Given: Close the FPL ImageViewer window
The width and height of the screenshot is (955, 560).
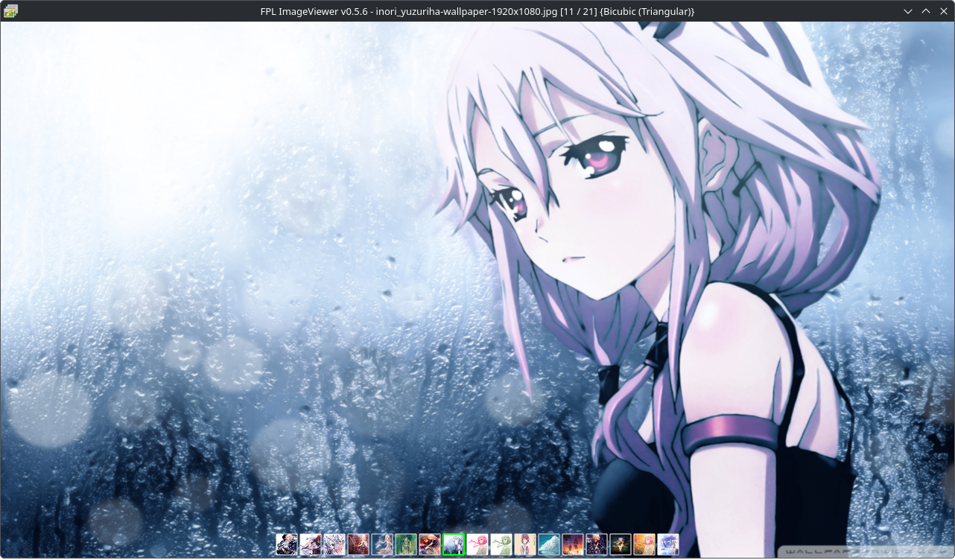Looking at the screenshot, I should (944, 11).
